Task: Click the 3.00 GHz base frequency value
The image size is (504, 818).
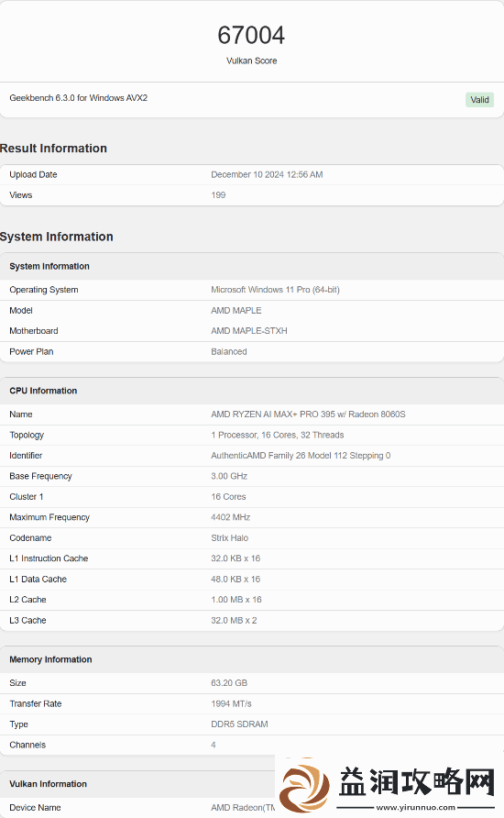Action: point(229,476)
